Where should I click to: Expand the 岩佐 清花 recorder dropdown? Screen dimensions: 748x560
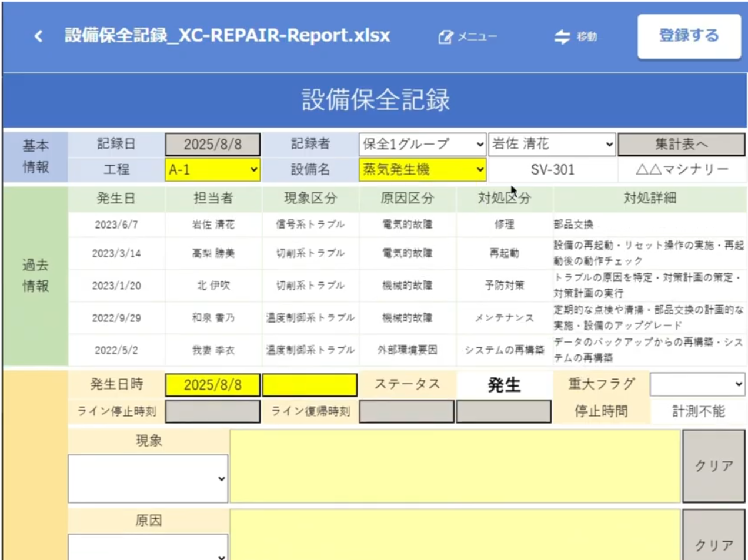point(552,144)
